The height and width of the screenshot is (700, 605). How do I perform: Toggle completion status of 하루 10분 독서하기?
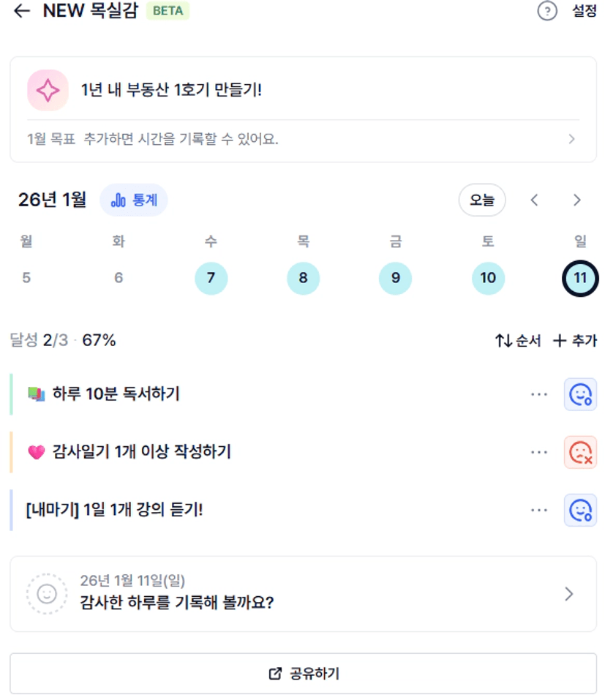click(580, 394)
